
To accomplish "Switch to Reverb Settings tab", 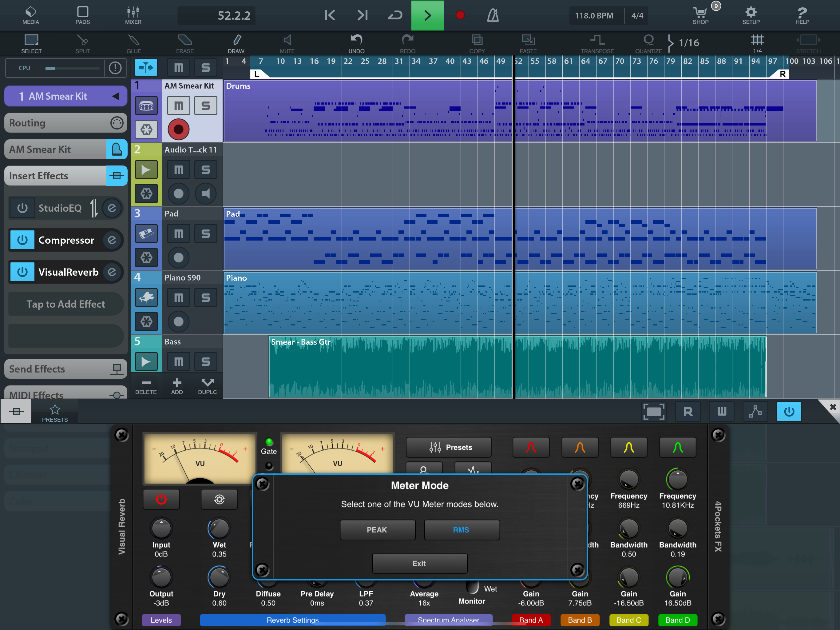I will [x=292, y=620].
